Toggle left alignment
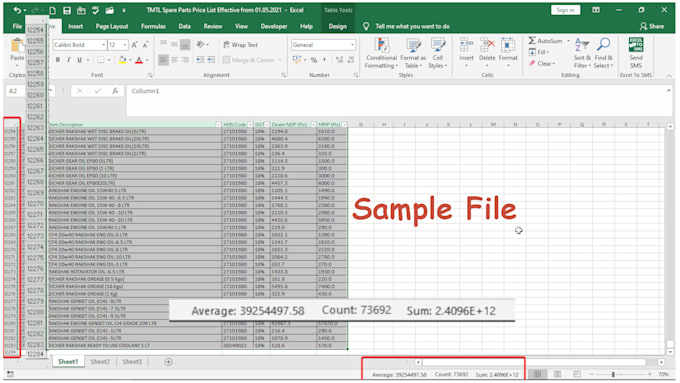Image resolution: width=680 pixels, height=383 pixels. [163, 60]
